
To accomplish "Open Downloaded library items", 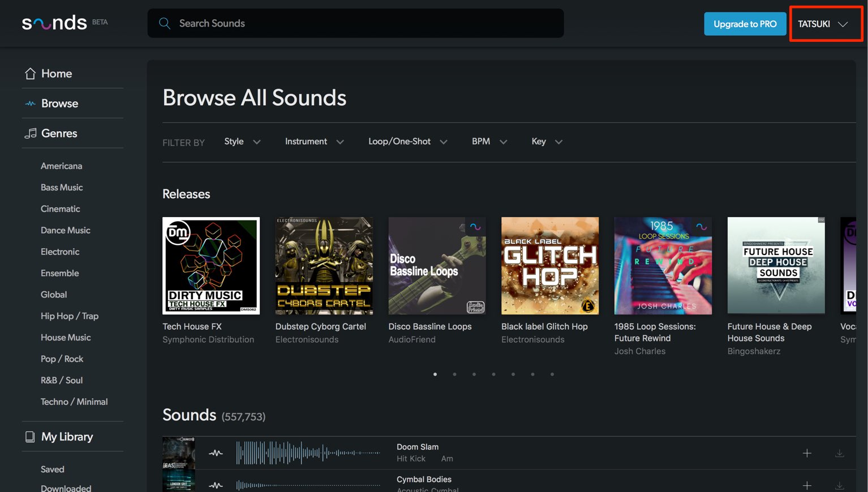I will [x=66, y=487].
